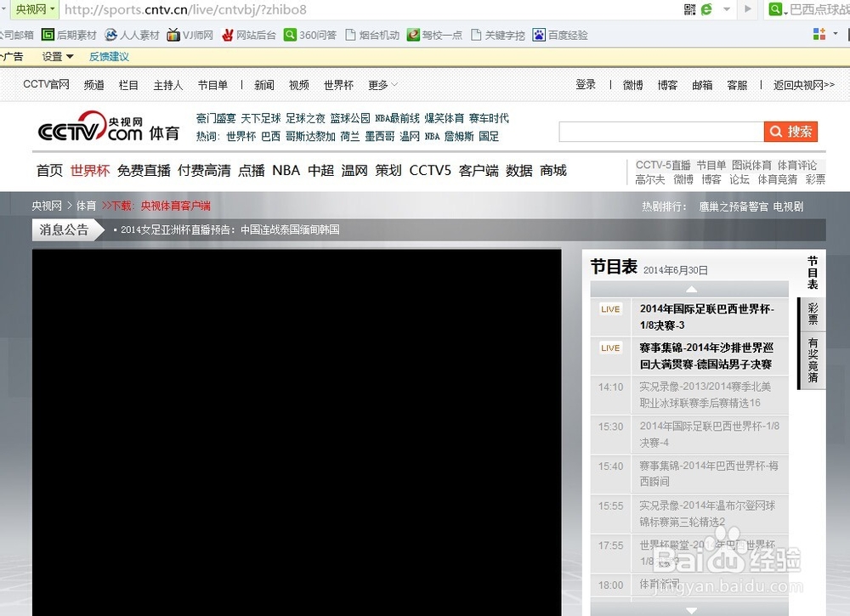Click the QR code icon in address bar

[x=689, y=9]
